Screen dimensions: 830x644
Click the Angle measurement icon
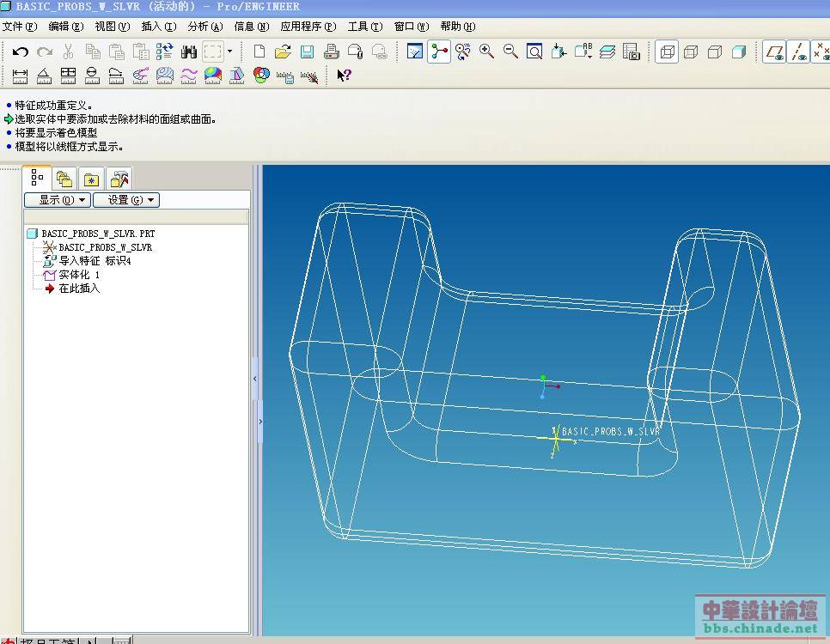[x=44, y=76]
